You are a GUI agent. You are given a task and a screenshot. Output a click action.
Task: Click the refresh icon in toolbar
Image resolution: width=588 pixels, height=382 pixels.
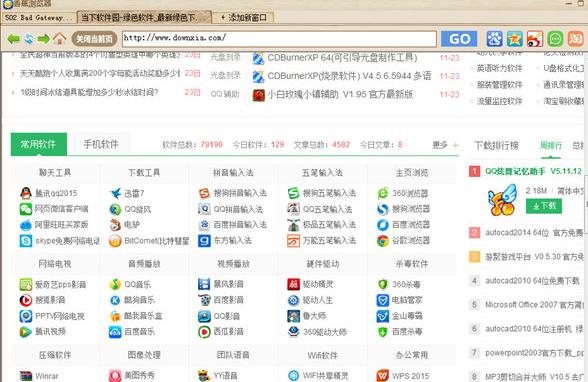coord(29,39)
